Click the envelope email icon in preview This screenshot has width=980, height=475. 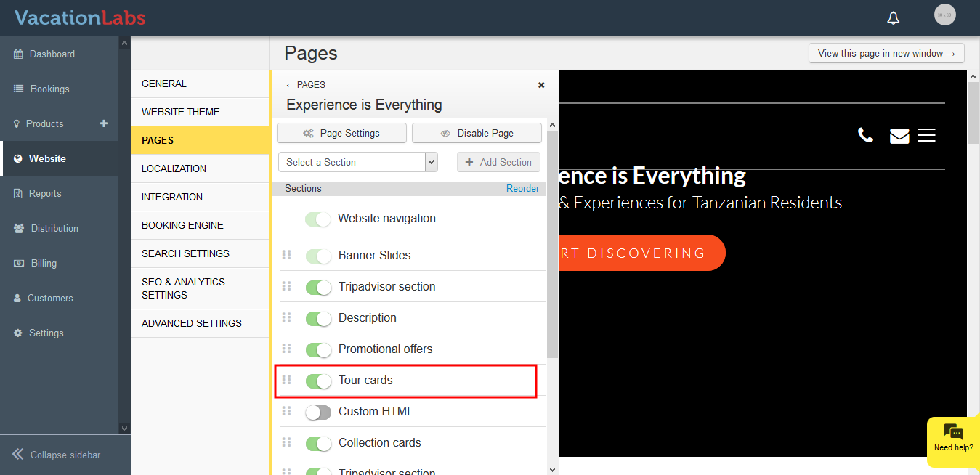899,136
